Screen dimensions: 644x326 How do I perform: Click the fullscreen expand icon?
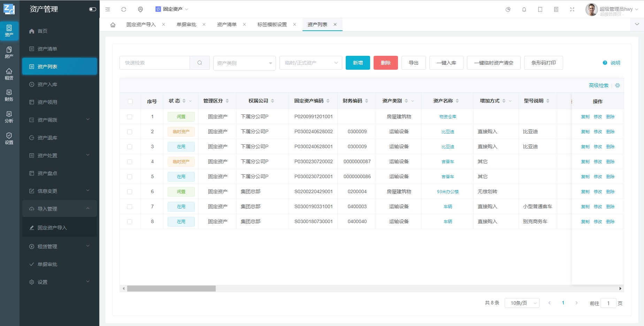[572, 9]
